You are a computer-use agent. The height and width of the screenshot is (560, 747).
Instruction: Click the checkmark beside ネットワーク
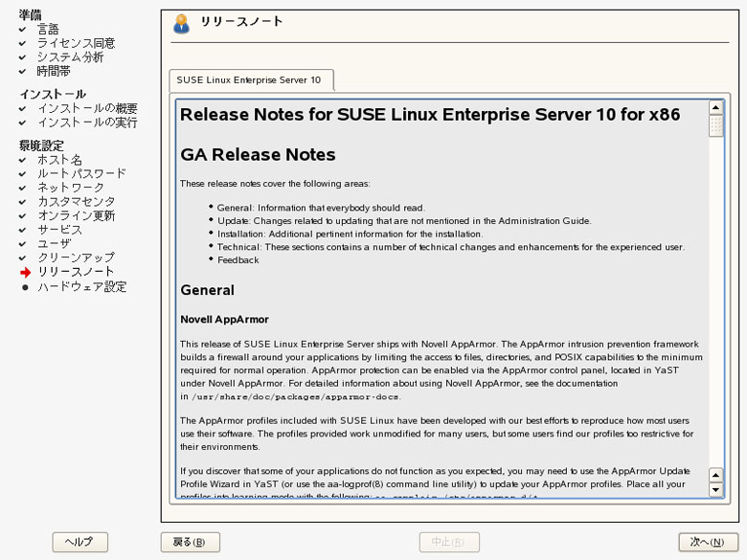pyautogui.click(x=22, y=188)
